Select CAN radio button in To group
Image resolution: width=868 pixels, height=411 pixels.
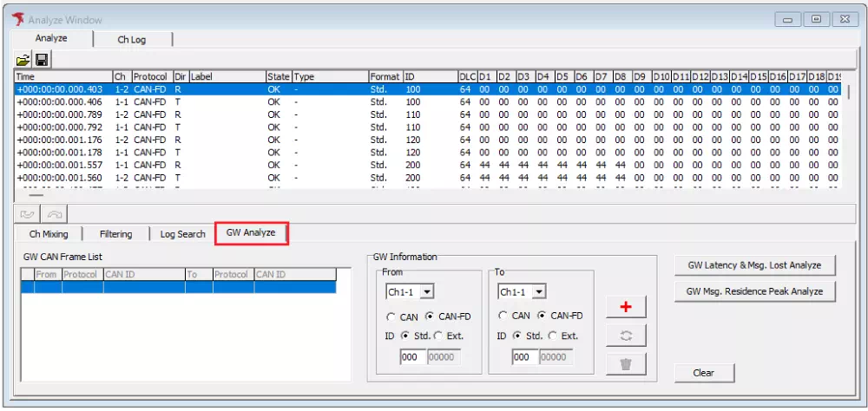[503, 316]
